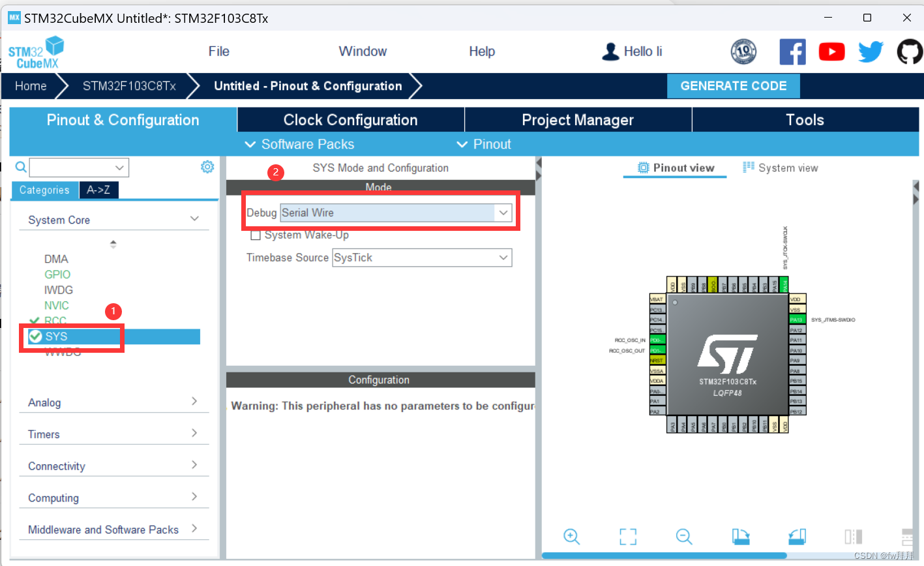Click the GENERATE CODE button
The width and height of the screenshot is (924, 566).
[734, 86]
